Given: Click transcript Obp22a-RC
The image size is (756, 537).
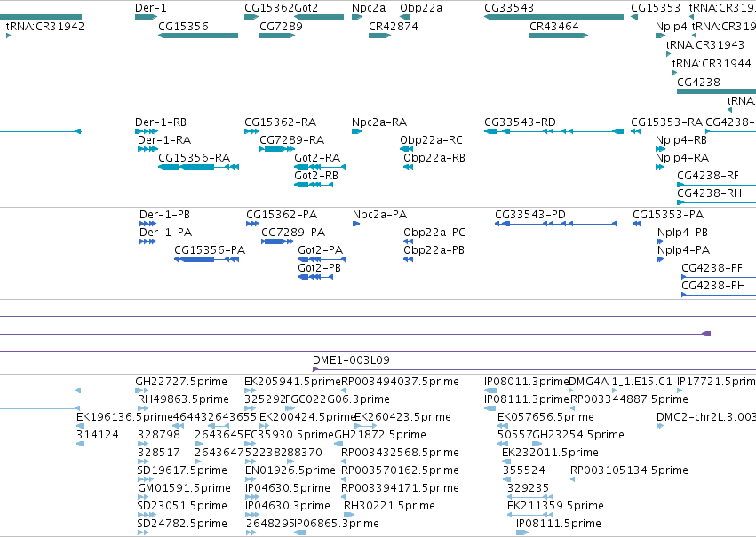Looking at the screenshot, I should 407,149.
